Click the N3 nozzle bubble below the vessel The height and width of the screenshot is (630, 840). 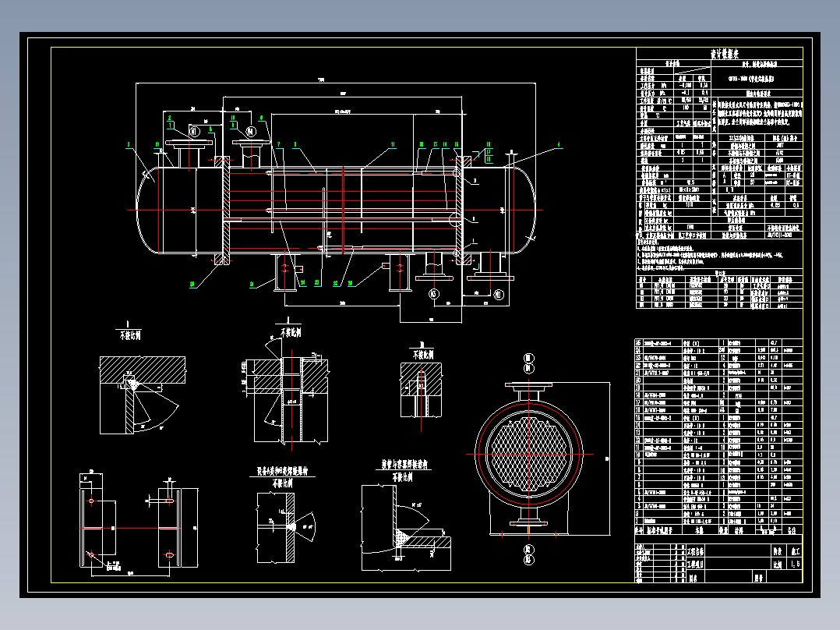[x=433, y=294]
